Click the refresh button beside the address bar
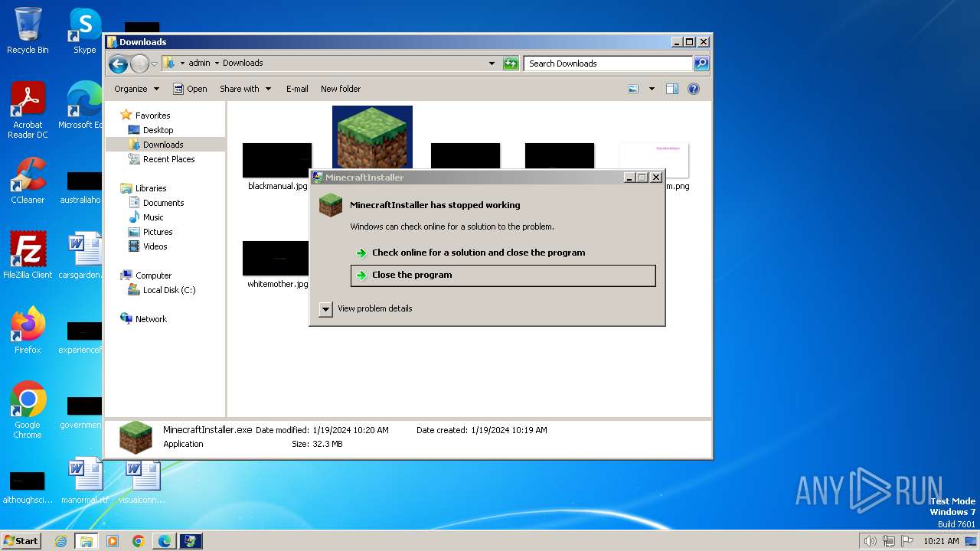Viewport: 980px width, 551px height. 511,64
